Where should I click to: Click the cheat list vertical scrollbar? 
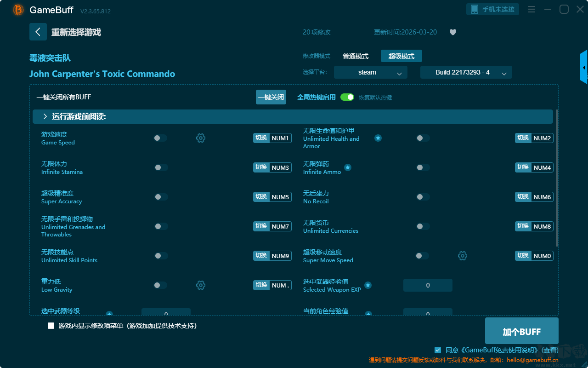click(557, 178)
